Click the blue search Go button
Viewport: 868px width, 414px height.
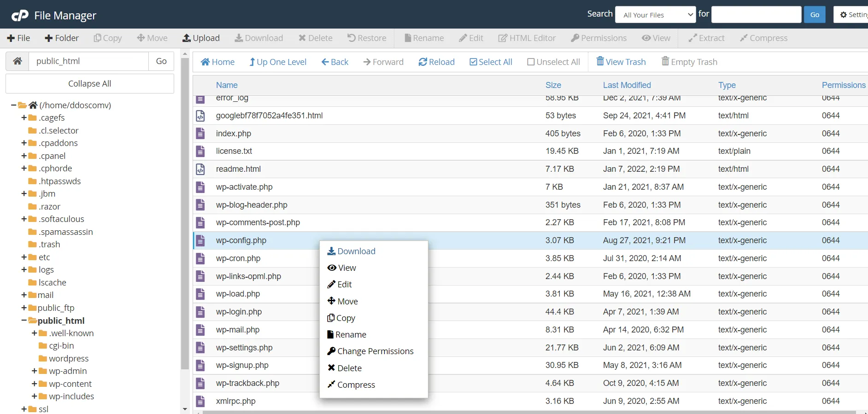[x=815, y=15]
